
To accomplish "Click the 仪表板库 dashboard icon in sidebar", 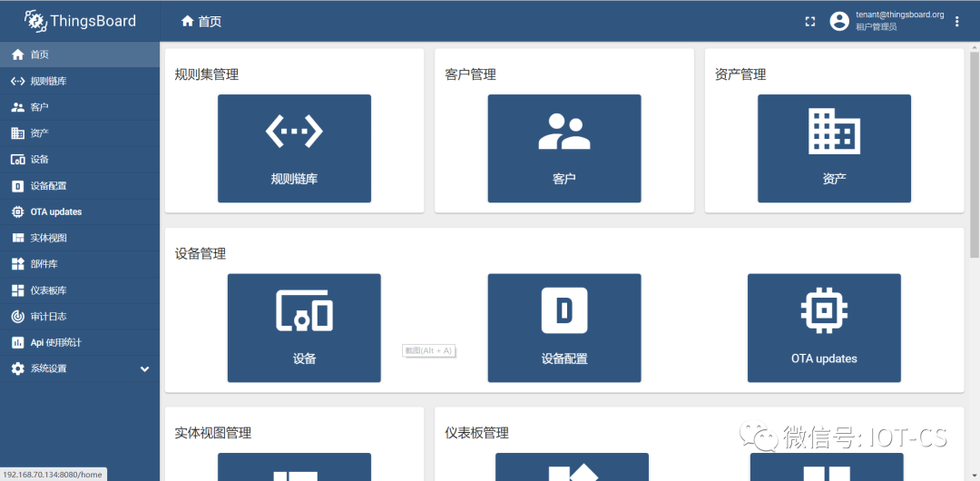I will tap(17, 290).
